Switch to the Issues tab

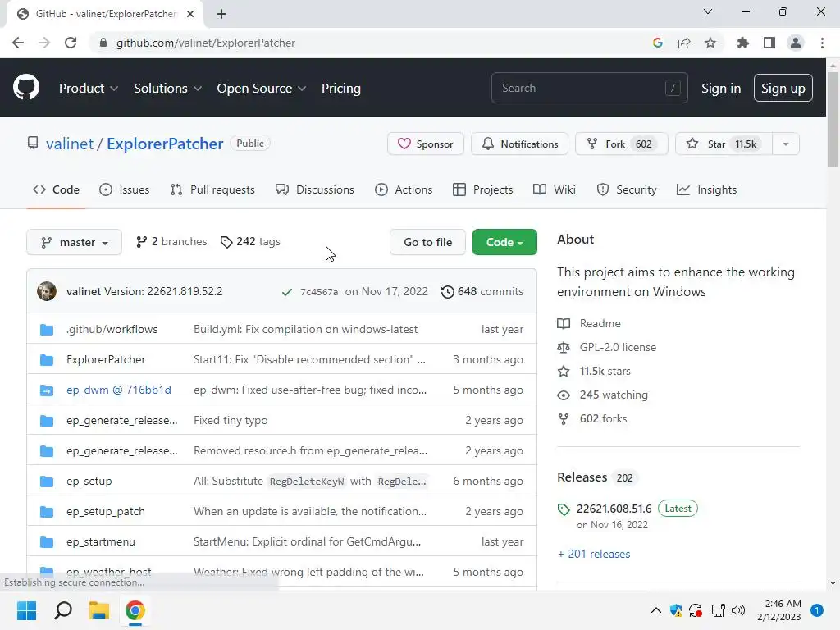125,189
